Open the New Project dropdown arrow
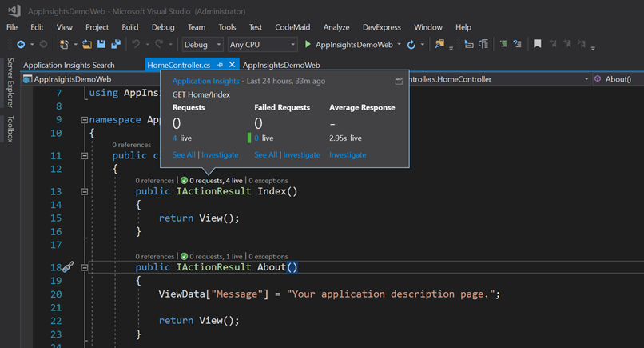Image resolution: width=644 pixels, height=348 pixels. (76, 45)
